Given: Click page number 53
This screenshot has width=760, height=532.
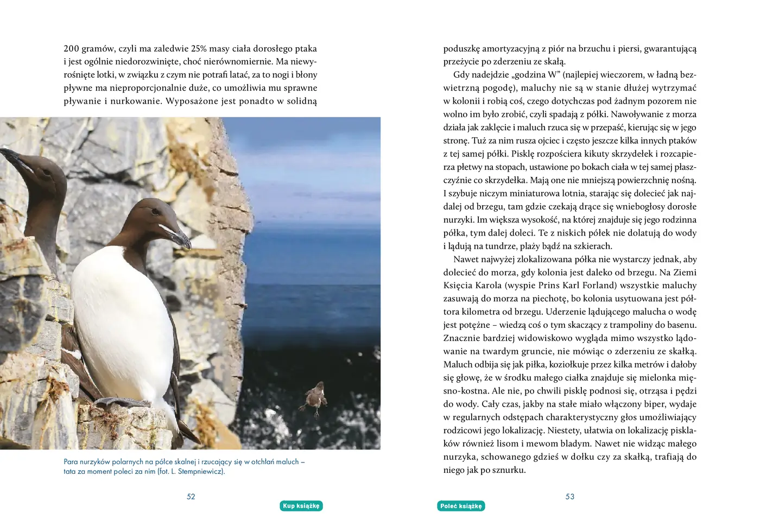Looking at the screenshot, I should point(570,496).
